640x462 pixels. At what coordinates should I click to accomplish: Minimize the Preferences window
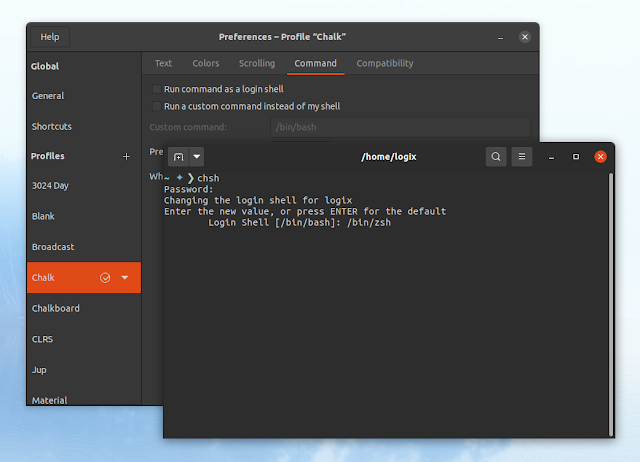500,38
